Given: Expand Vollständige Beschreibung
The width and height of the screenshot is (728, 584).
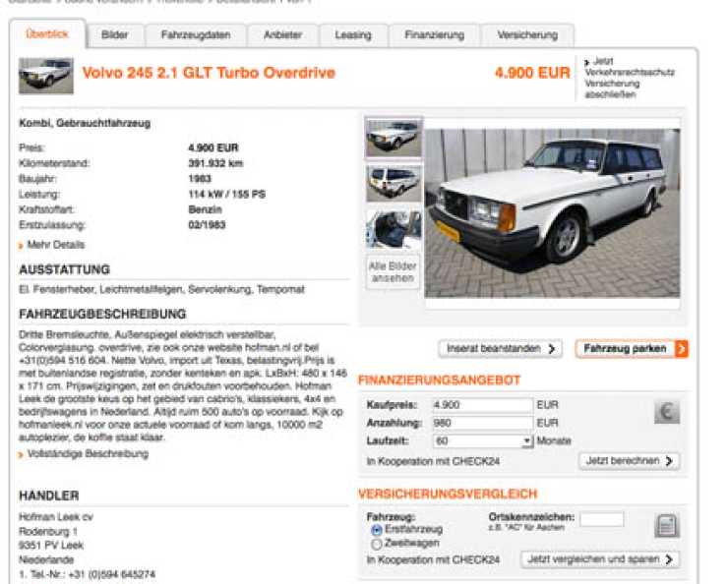Looking at the screenshot, I should (88, 454).
